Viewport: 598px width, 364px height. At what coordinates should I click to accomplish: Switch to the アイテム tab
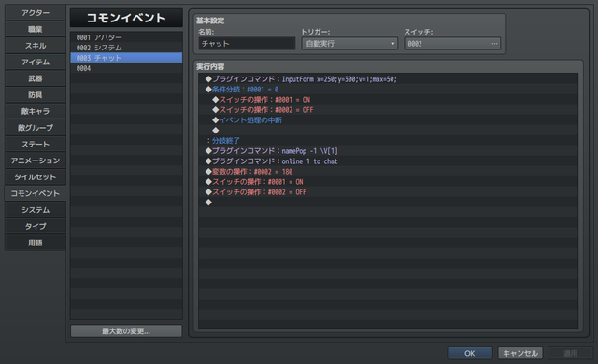36,62
